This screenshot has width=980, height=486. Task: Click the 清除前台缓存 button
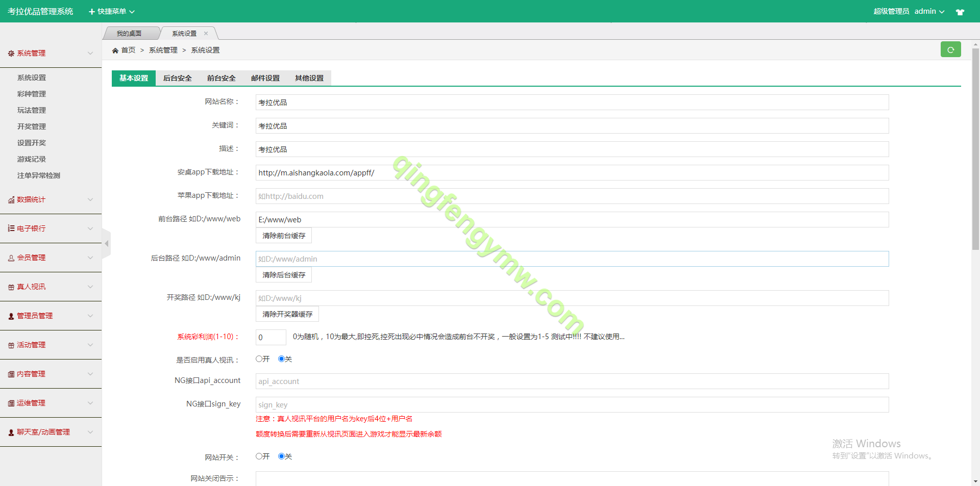coord(284,236)
